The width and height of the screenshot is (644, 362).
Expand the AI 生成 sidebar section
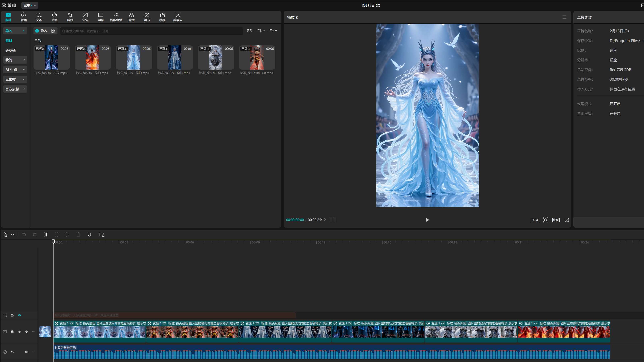[x=15, y=70]
